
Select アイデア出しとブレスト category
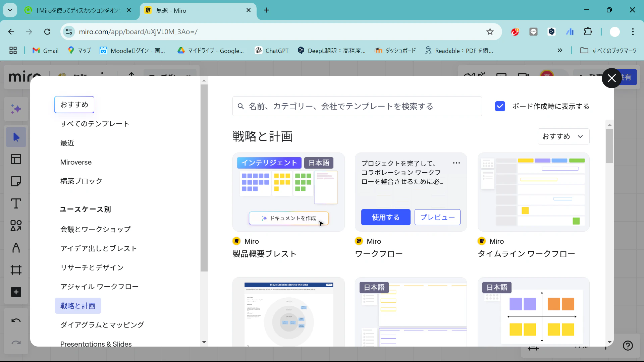(99, 249)
